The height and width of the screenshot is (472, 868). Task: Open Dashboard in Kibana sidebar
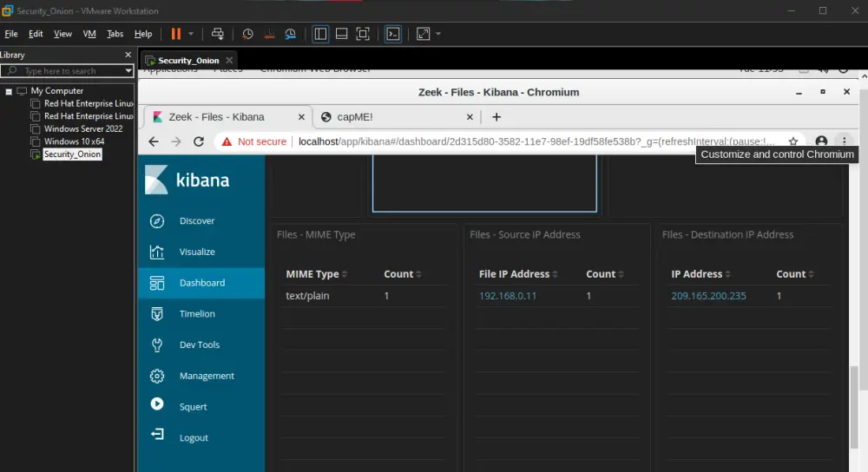click(x=201, y=283)
